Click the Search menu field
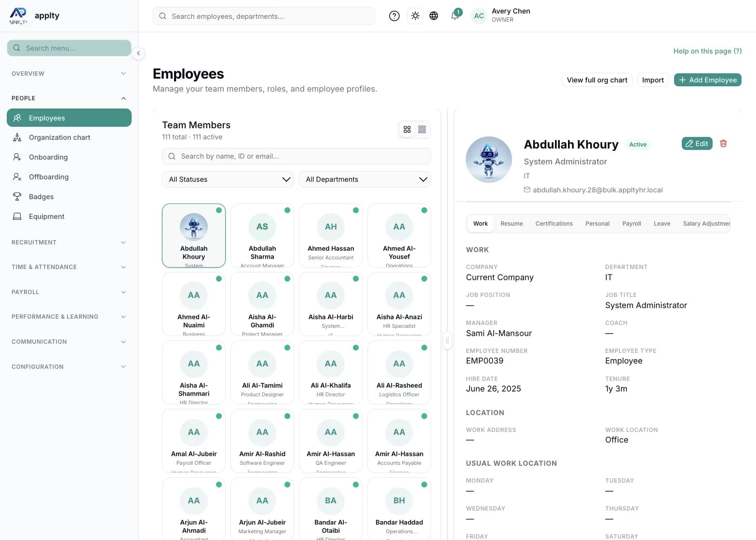Image resolution: width=756 pixels, height=540 pixels. (69, 48)
